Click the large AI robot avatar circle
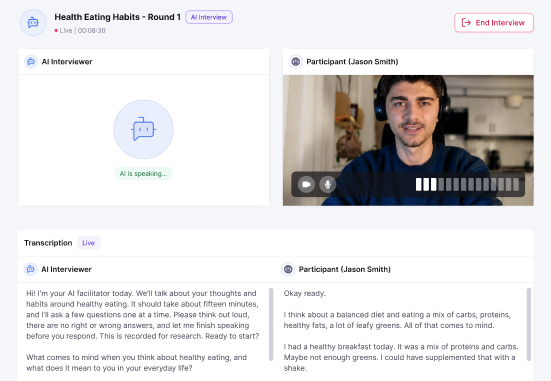The height and width of the screenshot is (381, 551). [x=143, y=129]
